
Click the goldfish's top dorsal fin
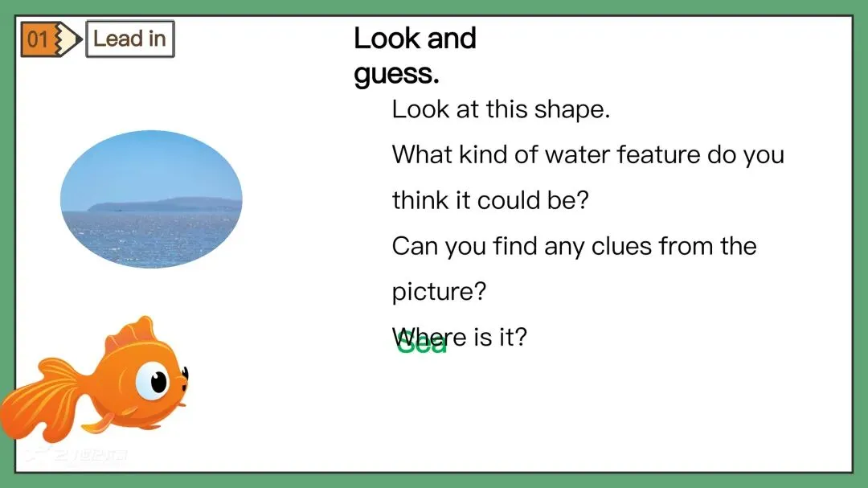click(x=133, y=331)
